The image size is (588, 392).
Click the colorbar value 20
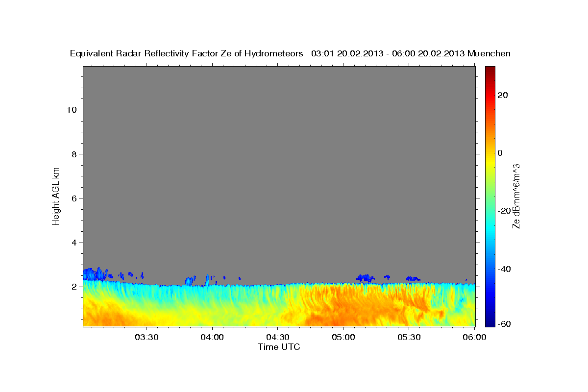tap(504, 95)
